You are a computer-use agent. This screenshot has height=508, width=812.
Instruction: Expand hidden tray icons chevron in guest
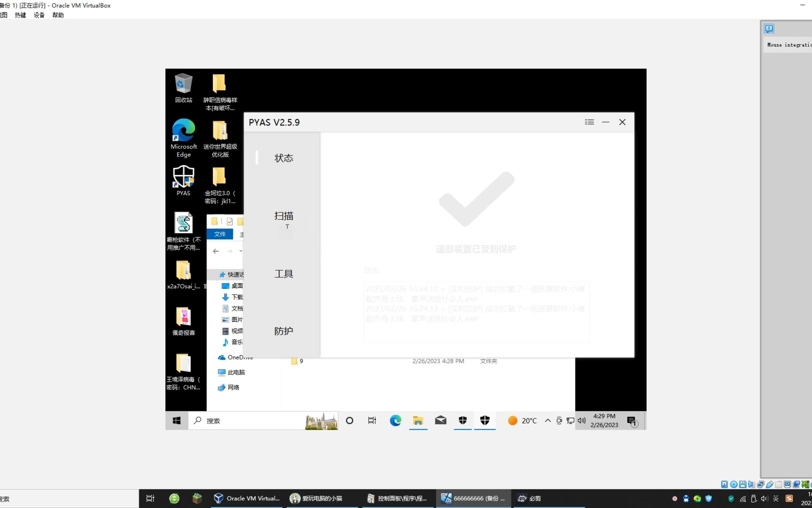pos(547,421)
